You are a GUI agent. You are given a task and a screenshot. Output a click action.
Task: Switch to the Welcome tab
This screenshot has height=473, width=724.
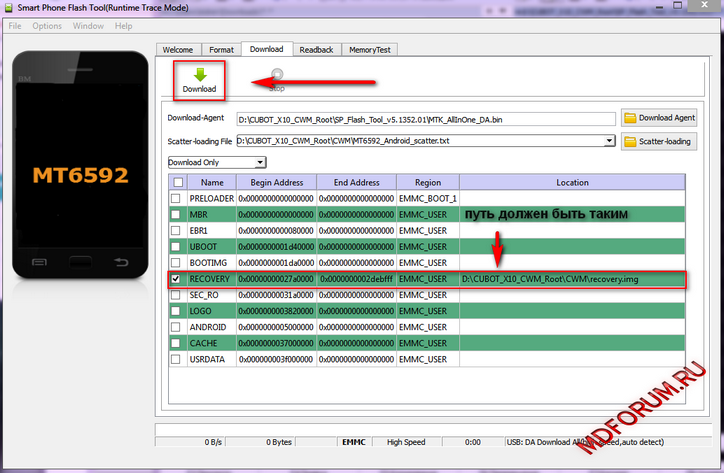coord(178,50)
